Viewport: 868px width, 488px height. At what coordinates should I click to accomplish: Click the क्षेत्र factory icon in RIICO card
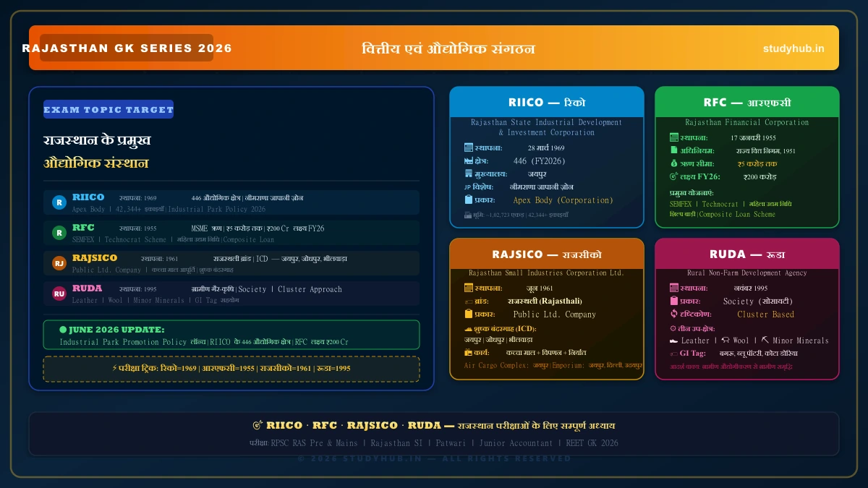coord(468,160)
